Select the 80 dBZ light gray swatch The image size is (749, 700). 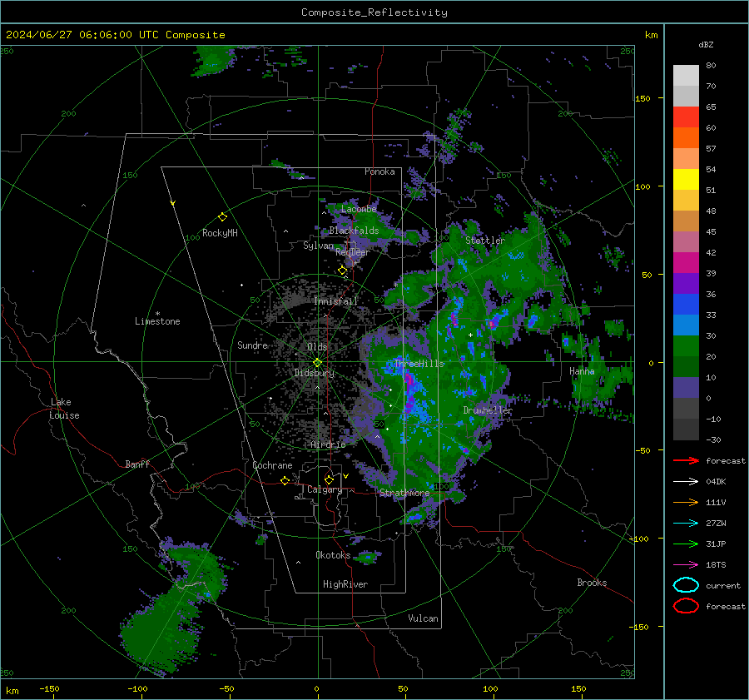pos(686,75)
